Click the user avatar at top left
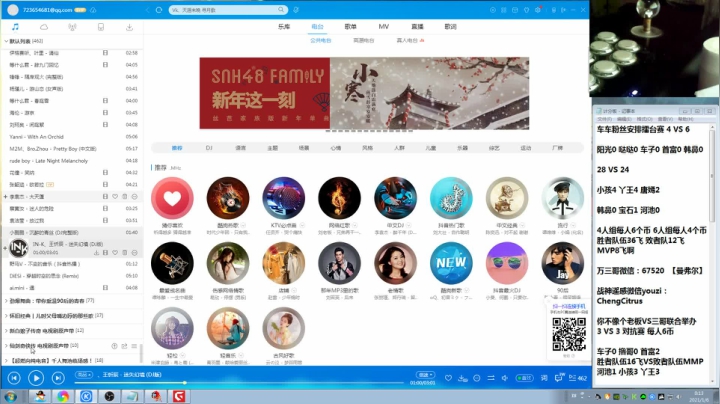Viewport: 720px width, 404px height. (13, 10)
